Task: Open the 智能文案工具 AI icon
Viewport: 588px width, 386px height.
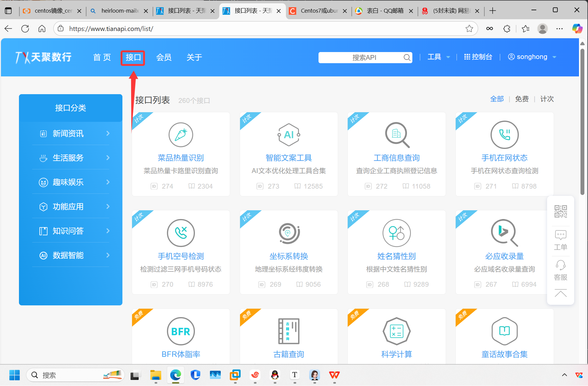Action: pyautogui.click(x=288, y=135)
